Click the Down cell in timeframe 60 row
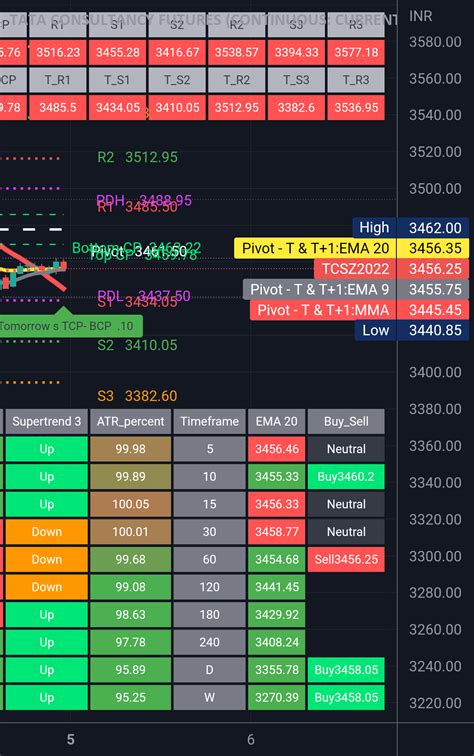This screenshot has width=474, height=756. pyautogui.click(x=47, y=560)
